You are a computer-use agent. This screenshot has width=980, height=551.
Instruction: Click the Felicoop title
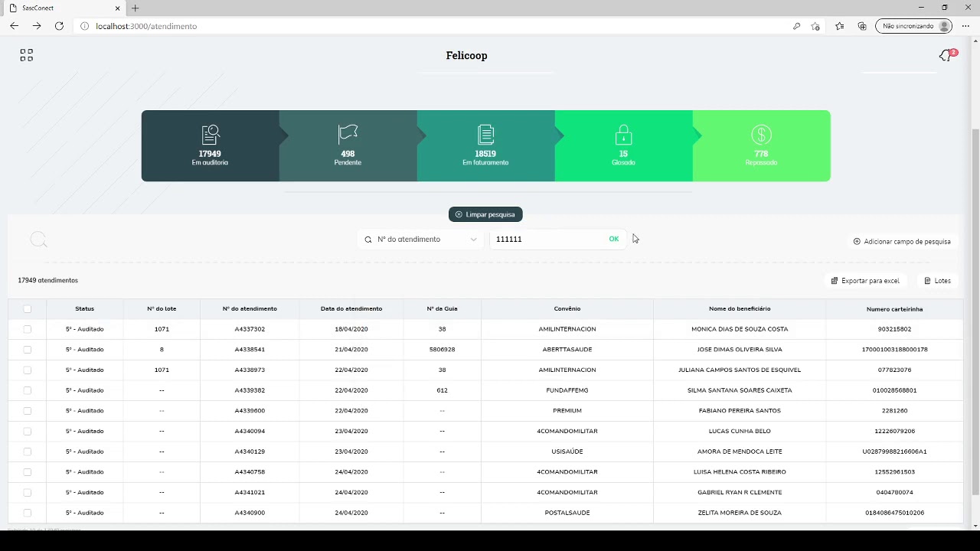[x=467, y=56]
